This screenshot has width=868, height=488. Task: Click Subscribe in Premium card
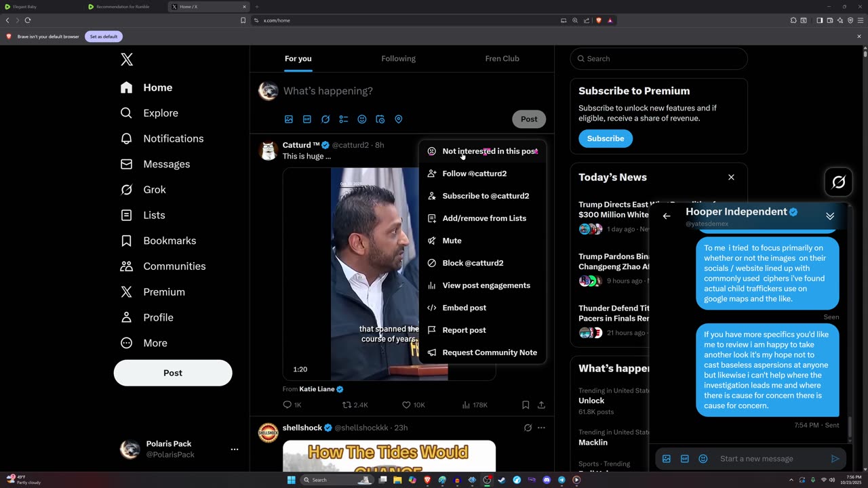[x=606, y=138]
